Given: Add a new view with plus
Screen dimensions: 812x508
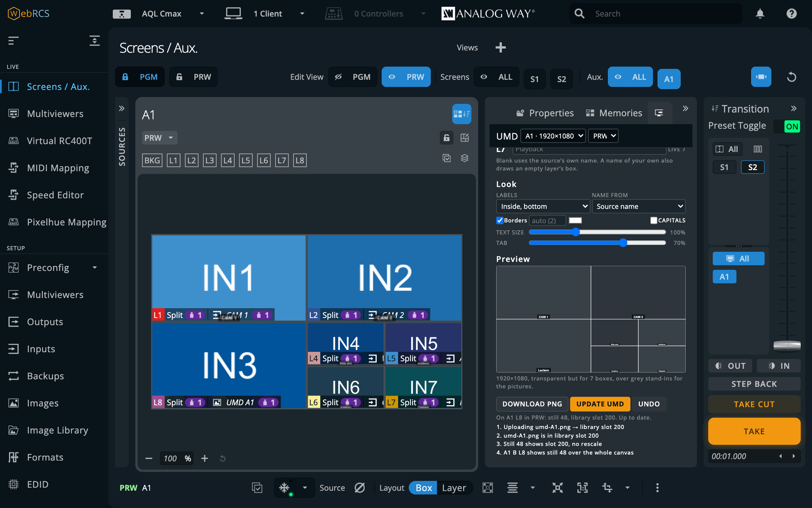Looking at the screenshot, I should click(500, 47).
